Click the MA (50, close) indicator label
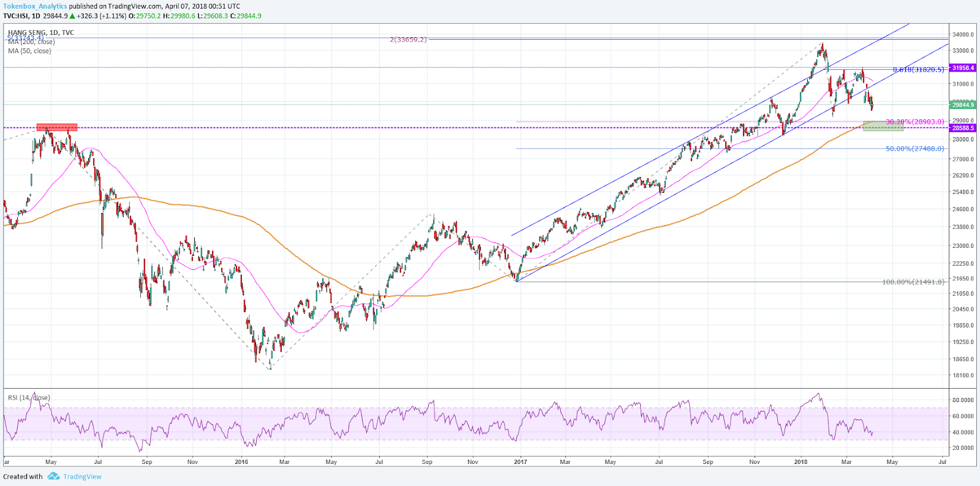The image size is (980, 486). [29, 51]
